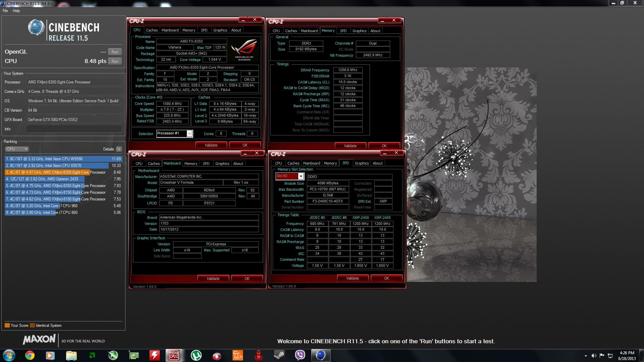Image resolution: width=644 pixels, height=362 pixels.
Task: Open the File menu in CINEBENCH
Action: 5,11
